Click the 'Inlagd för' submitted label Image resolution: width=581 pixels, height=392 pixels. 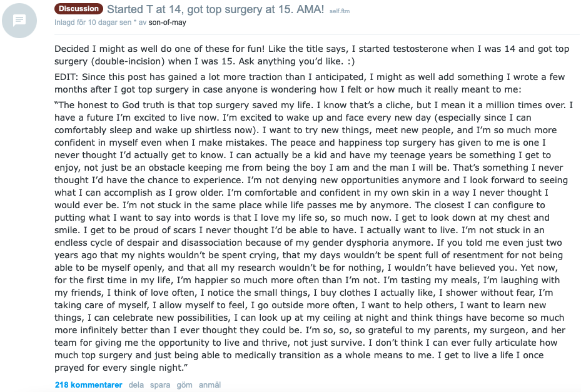(70, 23)
